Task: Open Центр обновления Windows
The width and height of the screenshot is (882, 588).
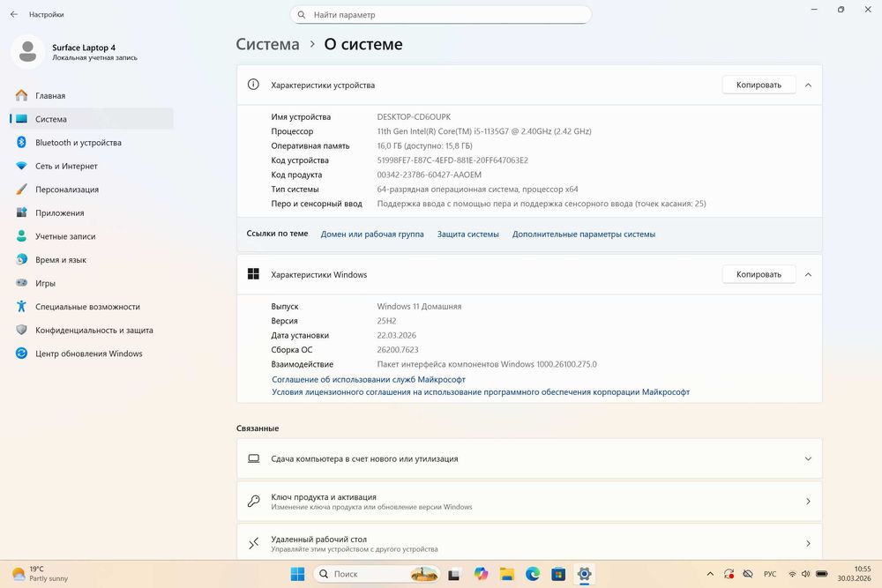Action: 91,354
